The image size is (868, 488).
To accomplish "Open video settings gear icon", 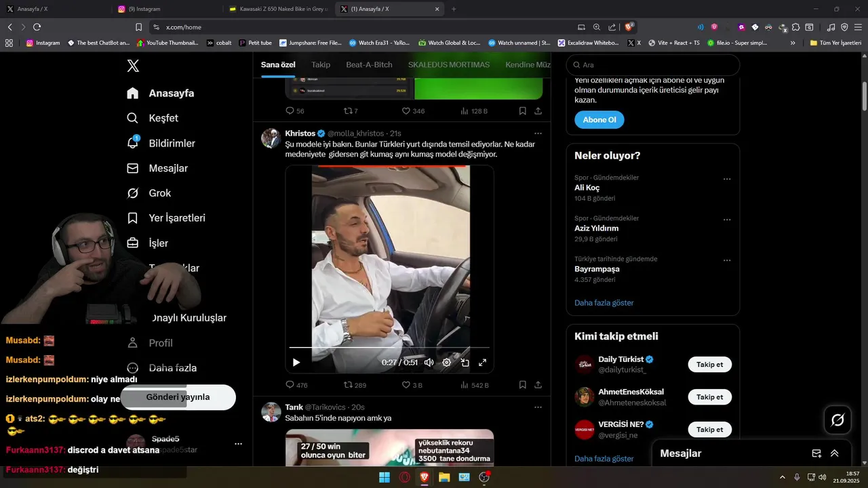I will click(447, 363).
